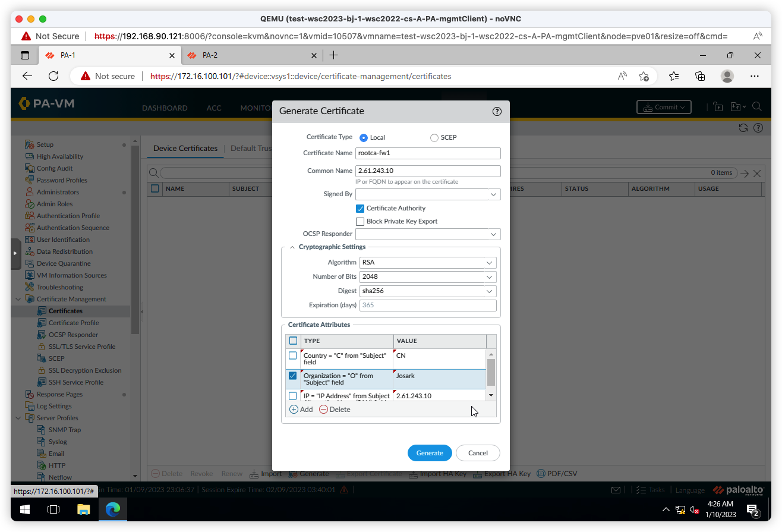The width and height of the screenshot is (782, 532).
Task: Click the Windows Start button
Action: click(25, 509)
